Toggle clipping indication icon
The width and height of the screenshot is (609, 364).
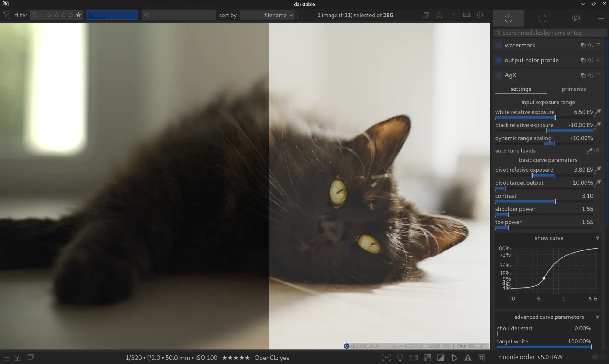pos(441,358)
